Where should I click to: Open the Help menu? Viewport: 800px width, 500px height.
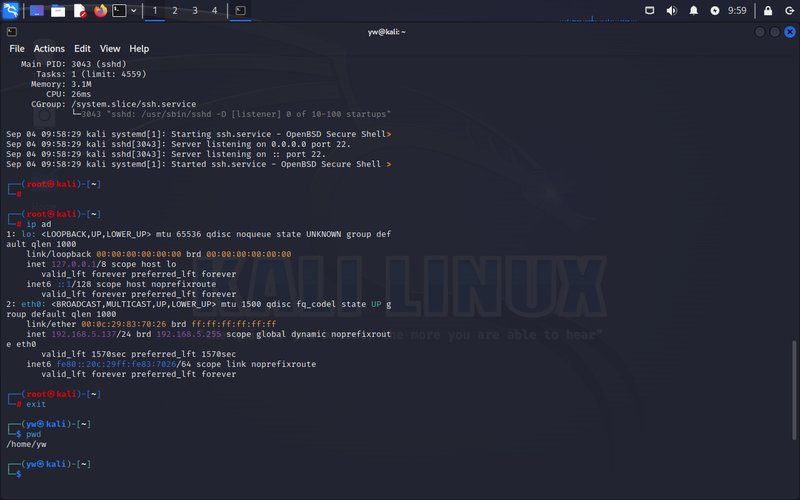139,48
